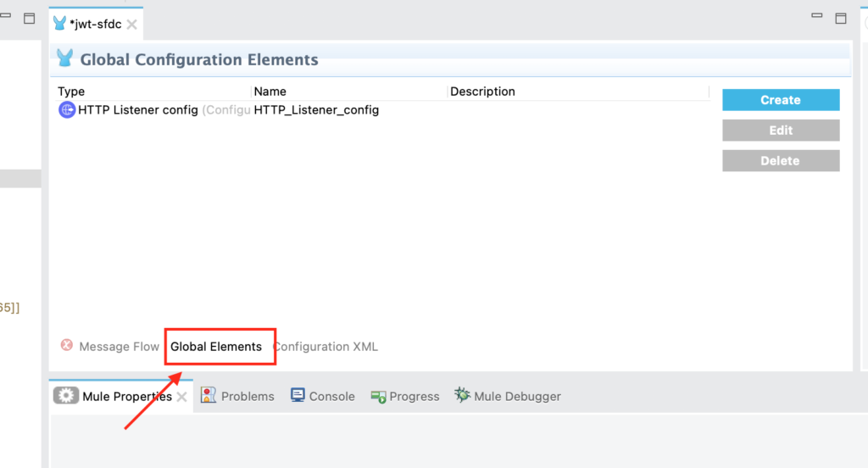The height and width of the screenshot is (468, 868).
Task: Switch to the Message Flow tab
Action: pos(119,347)
